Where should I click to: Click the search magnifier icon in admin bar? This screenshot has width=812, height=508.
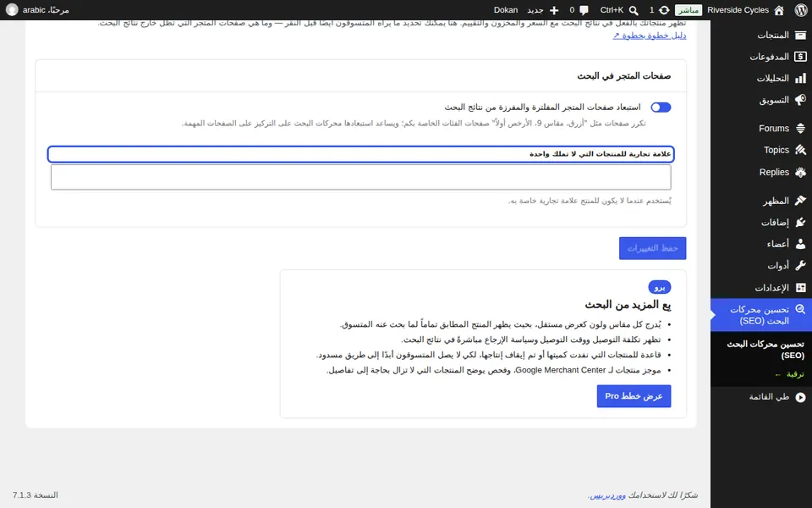click(x=634, y=10)
